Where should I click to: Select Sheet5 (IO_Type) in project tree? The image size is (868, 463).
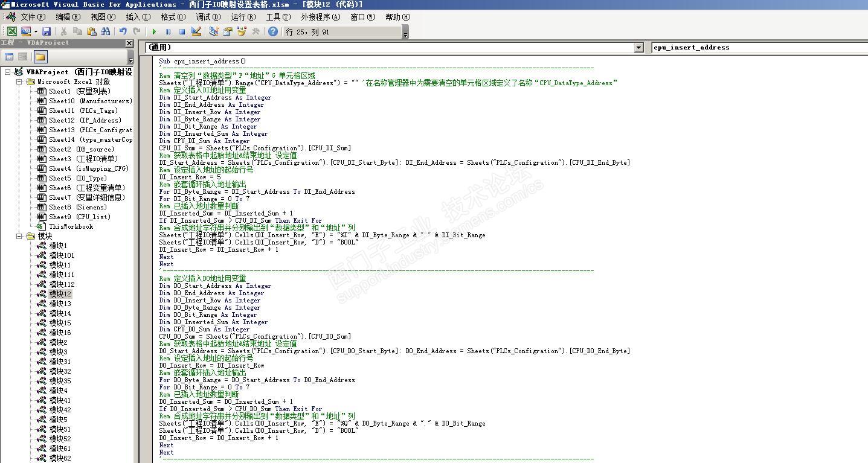point(78,178)
